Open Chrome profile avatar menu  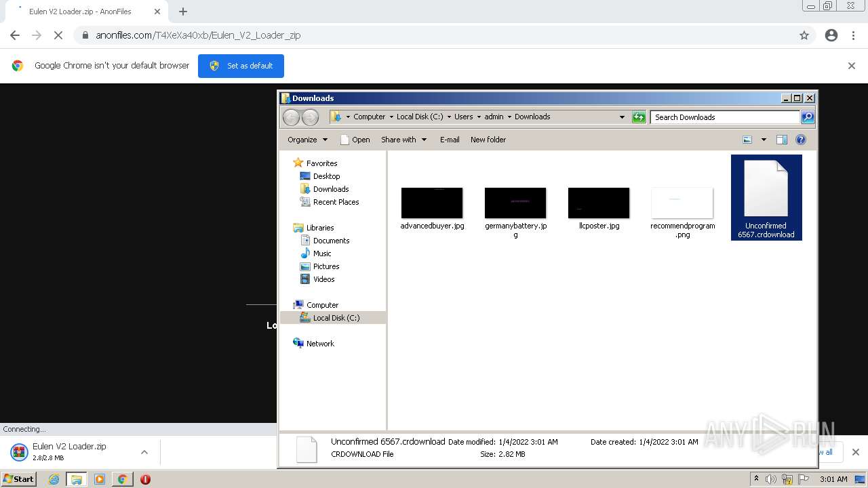(831, 35)
